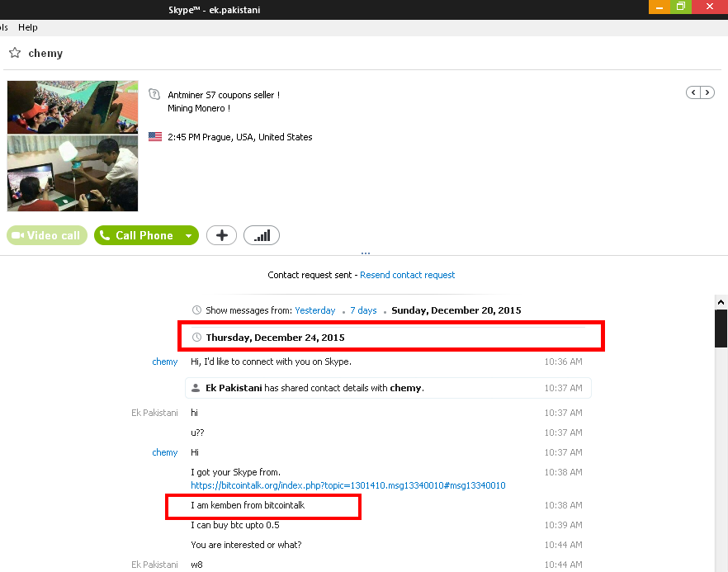Resend contact request link
The height and width of the screenshot is (572, 728).
[x=407, y=275]
